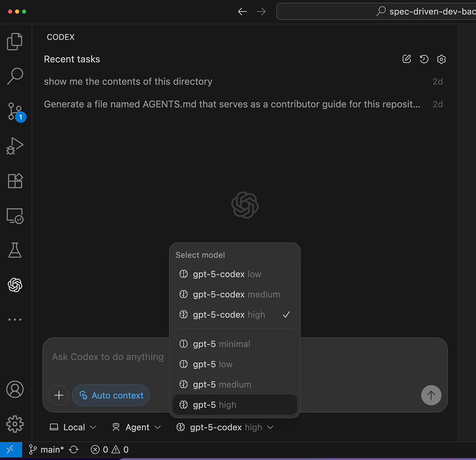Click the CODEX panel title

click(x=61, y=37)
